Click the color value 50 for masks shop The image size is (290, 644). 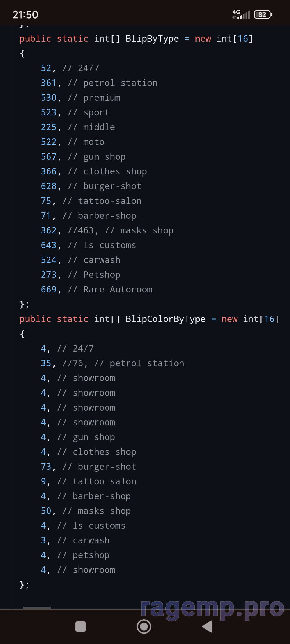click(46, 511)
